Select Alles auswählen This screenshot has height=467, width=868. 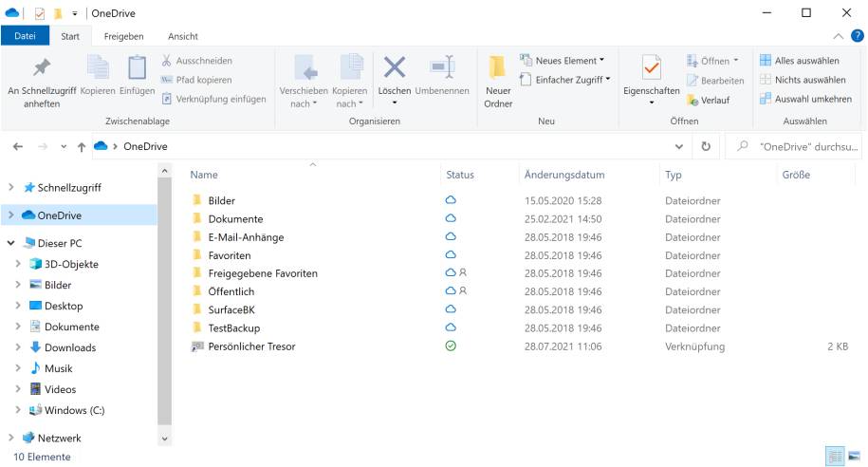point(798,61)
